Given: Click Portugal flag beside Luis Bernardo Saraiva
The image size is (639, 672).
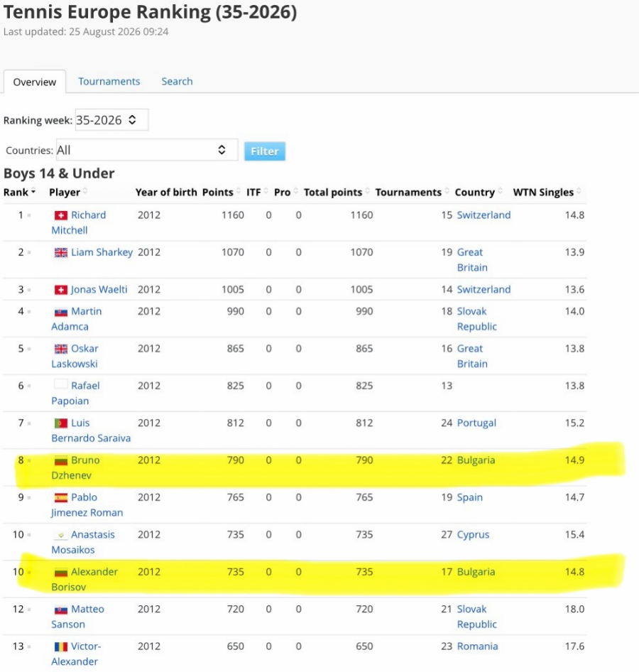Looking at the screenshot, I should (x=61, y=423).
